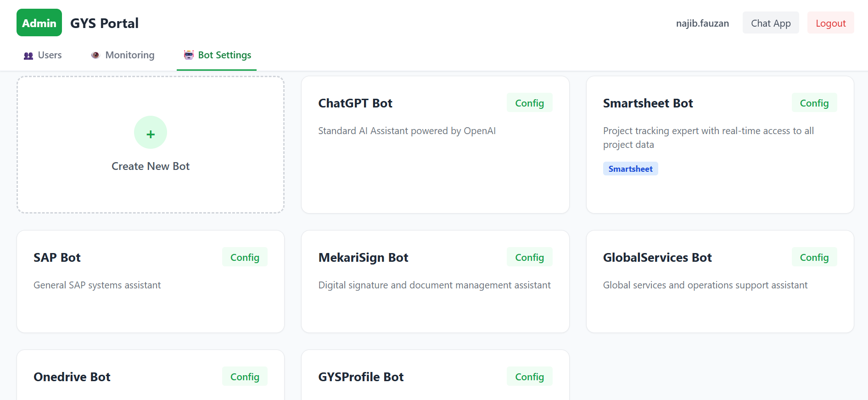The image size is (868, 400).
Task: Open Config for Onedrive Bot
Action: [245, 377]
